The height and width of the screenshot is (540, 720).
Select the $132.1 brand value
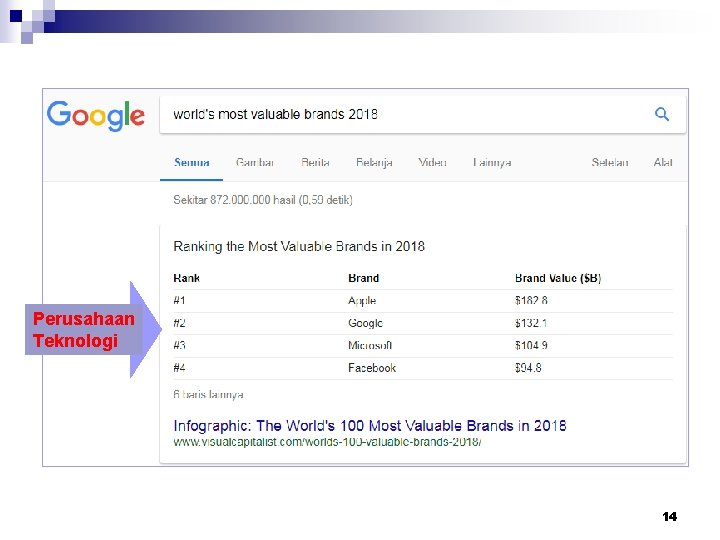(531, 323)
